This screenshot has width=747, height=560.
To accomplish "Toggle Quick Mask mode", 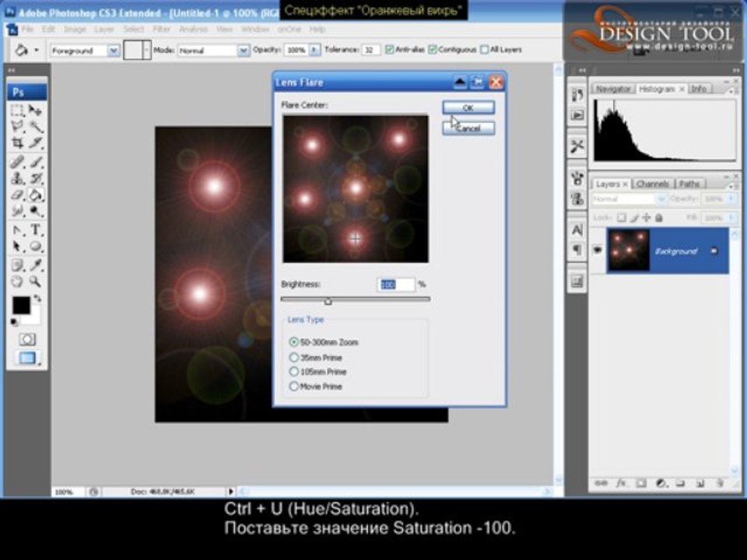I will (x=27, y=340).
